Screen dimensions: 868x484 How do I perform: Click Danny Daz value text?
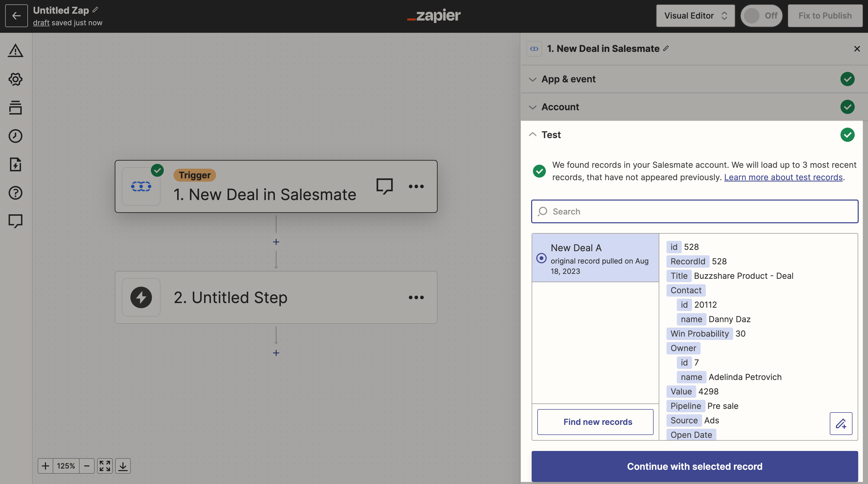pyautogui.click(x=730, y=319)
